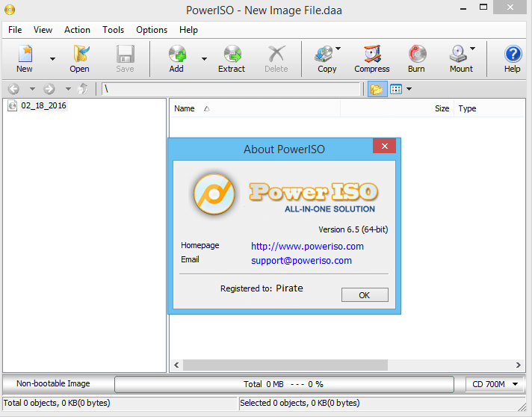Click OK in the About dialog

tap(365, 295)
